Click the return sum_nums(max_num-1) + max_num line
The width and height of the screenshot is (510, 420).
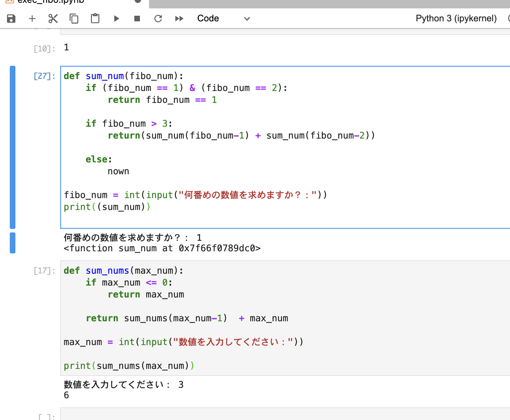tap(187, 318)
